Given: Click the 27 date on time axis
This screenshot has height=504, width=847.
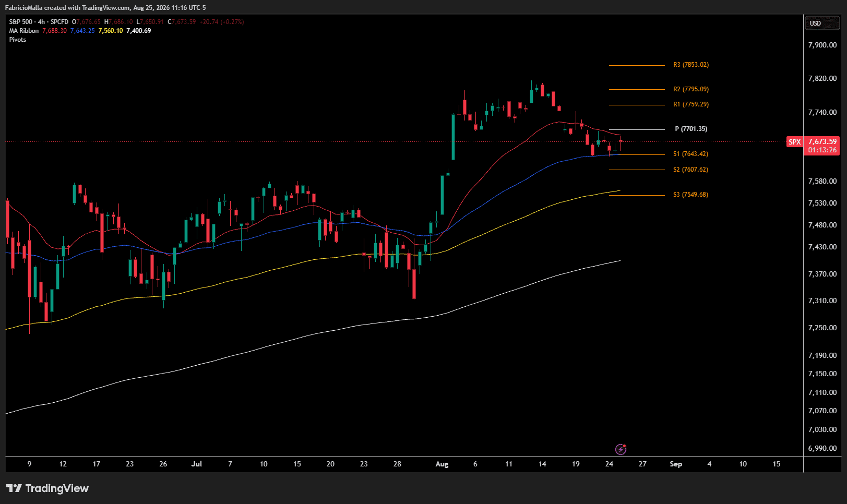Looking at the screenshot, I should pos(642,464).
